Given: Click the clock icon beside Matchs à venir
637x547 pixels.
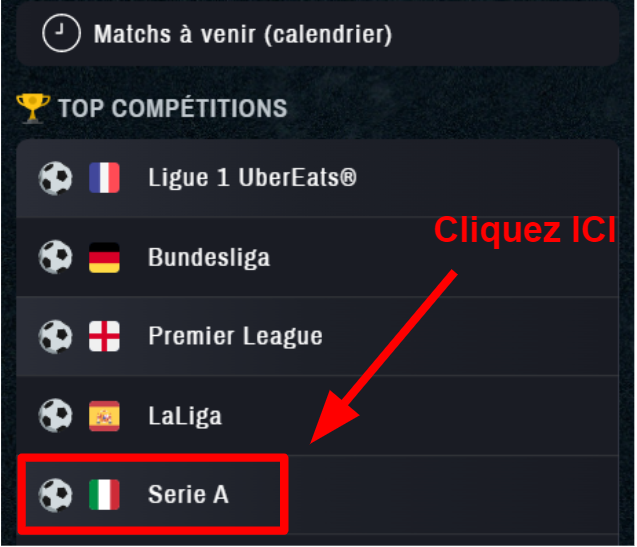Looking at the screenshot, I should point(61,34).
